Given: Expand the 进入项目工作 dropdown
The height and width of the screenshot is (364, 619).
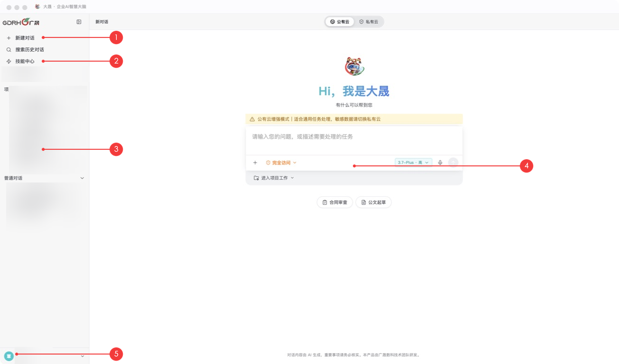Looking at the screenshot, I should pos(274,178).
